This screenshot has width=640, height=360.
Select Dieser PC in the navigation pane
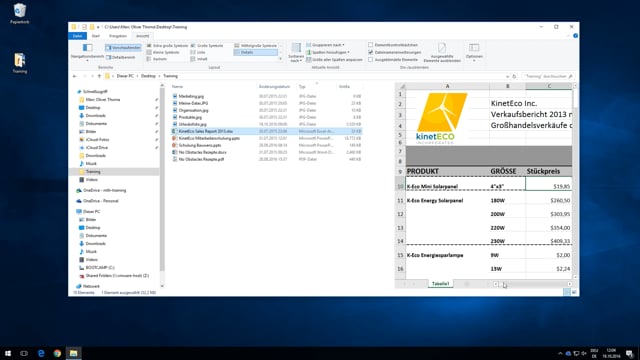tap(91, 211)
